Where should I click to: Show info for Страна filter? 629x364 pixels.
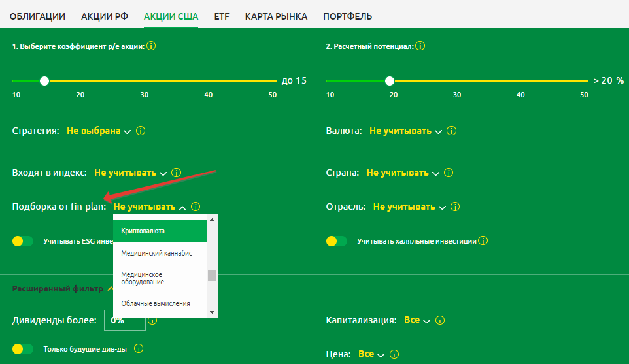coord(448,173)
